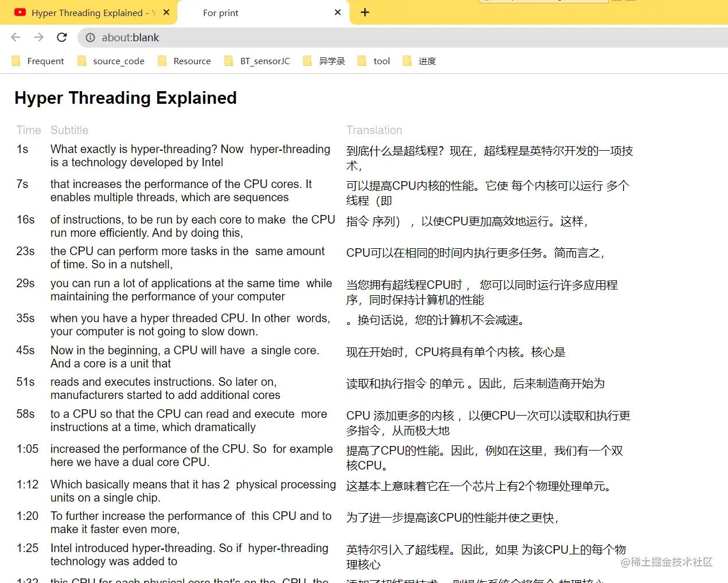
Task: Click the Subtitle column header
Action: point(69,130)
